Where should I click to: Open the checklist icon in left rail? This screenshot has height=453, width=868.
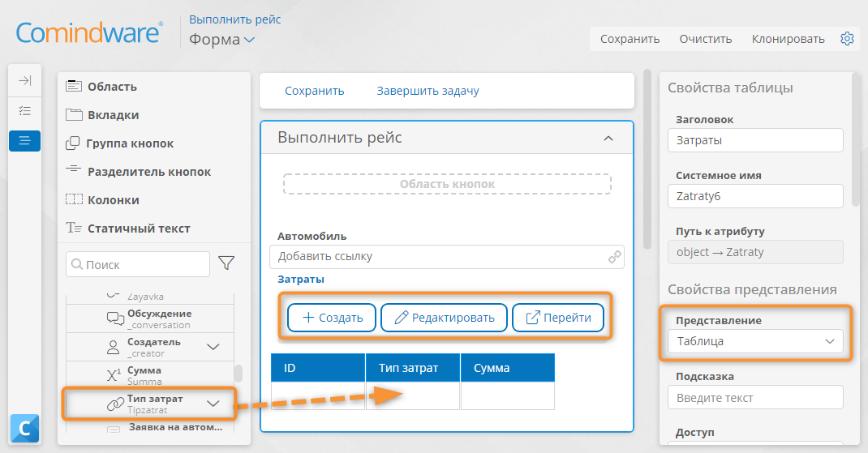(x=25, y=111)
